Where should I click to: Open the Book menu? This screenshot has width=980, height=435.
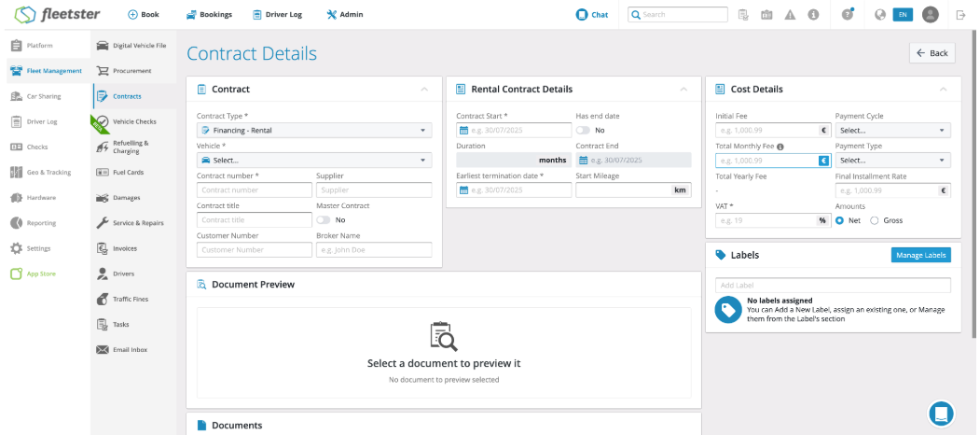coord(143,14)
